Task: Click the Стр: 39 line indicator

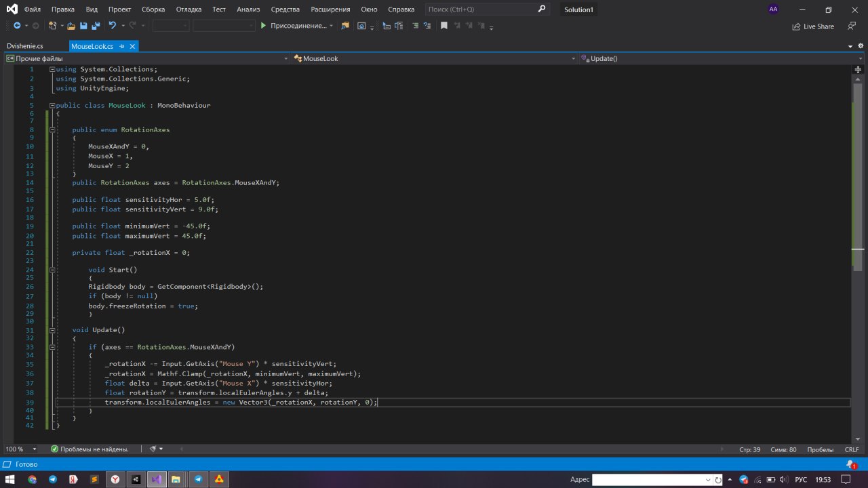Action: 750,449
